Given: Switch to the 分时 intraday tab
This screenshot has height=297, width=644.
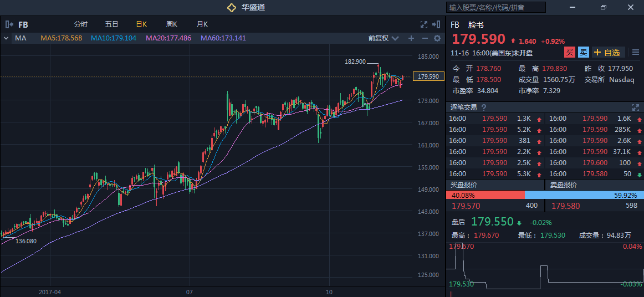Looking at the screenshot, I should [81, 24].
